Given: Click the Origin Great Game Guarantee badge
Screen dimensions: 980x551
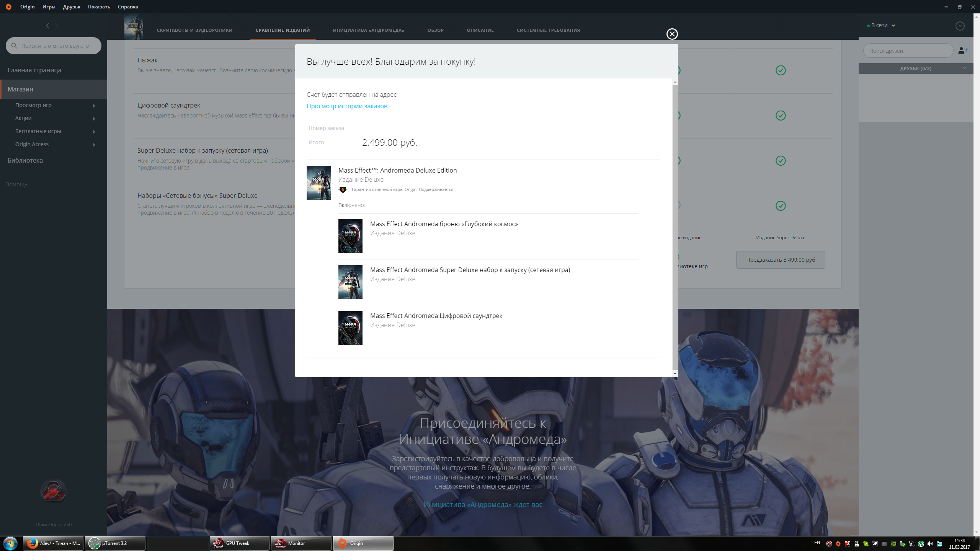Looking at the screenshot, I should pos(343,190).
